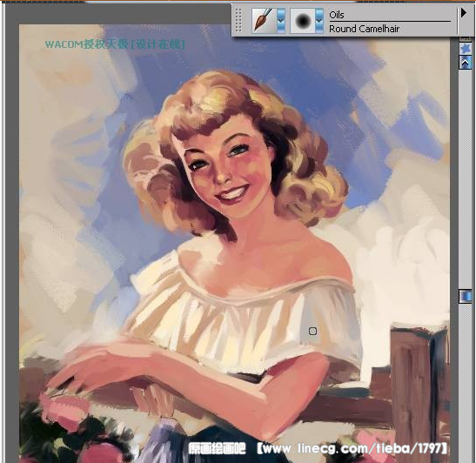
Task: Open the brush category dropdown arrow
Action: (x=281, y=21)
